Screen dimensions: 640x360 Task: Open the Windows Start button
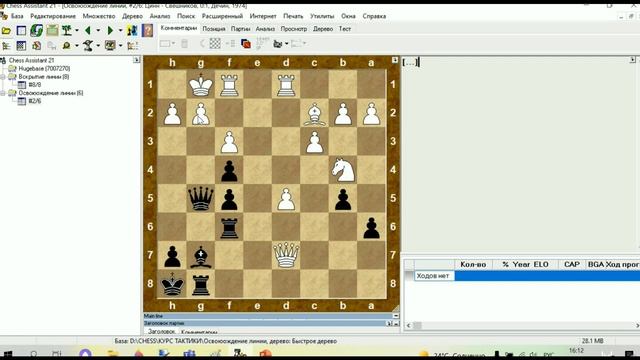7,354
